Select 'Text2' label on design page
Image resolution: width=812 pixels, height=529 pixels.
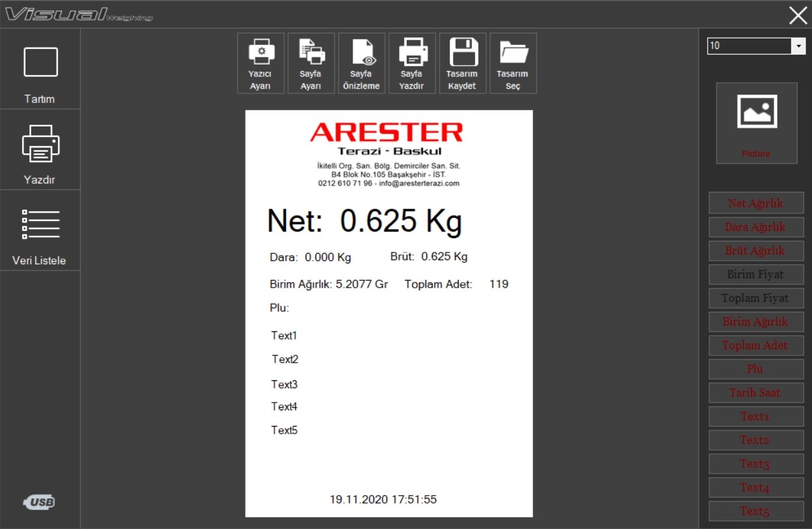pyautogui.click(x=285, y=359)
